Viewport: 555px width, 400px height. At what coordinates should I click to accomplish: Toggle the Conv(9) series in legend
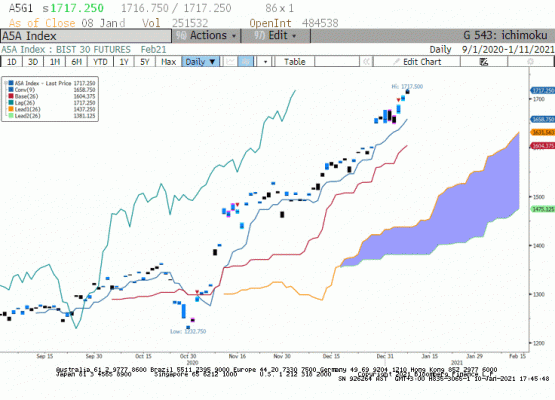pos(24,90)
